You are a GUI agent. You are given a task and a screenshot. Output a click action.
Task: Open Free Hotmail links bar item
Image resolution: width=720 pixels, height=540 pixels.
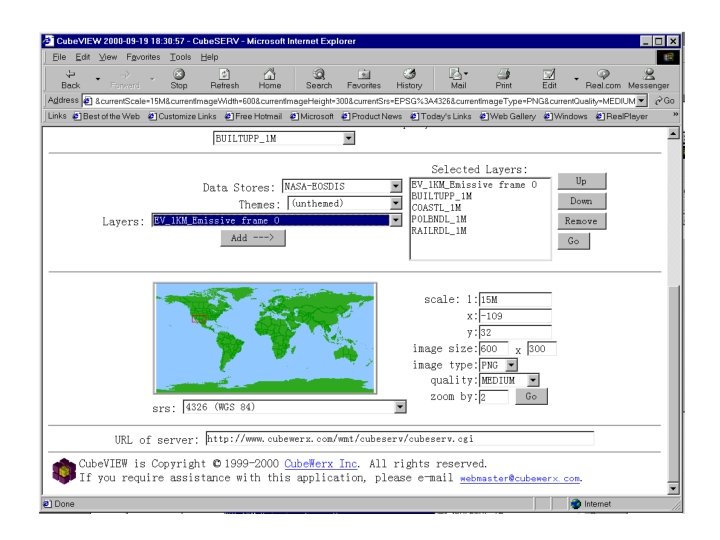tap(253, 116)
